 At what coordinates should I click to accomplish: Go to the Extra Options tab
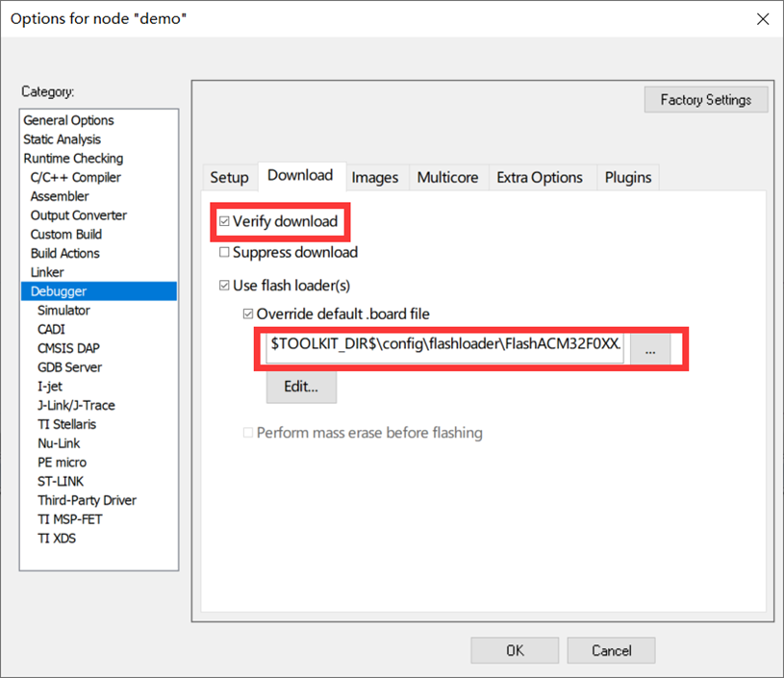[540, 178]
